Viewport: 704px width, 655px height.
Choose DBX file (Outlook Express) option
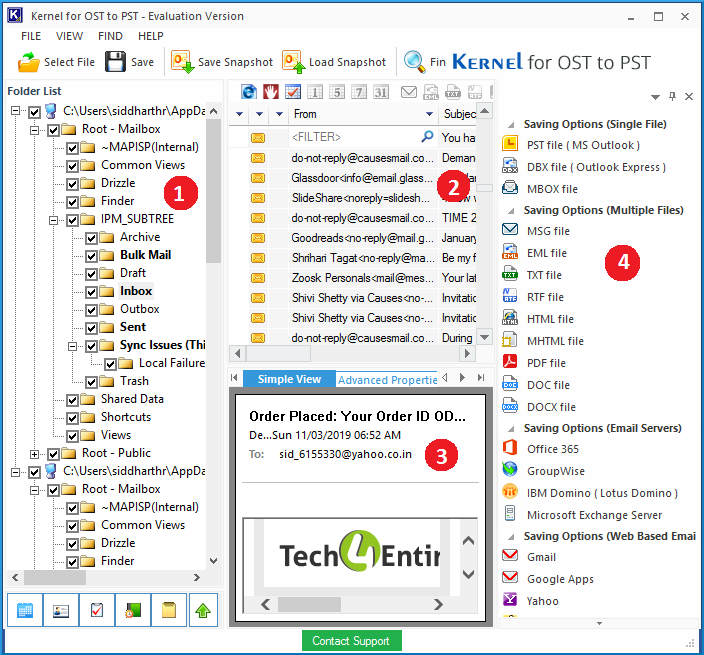point(596,167)
